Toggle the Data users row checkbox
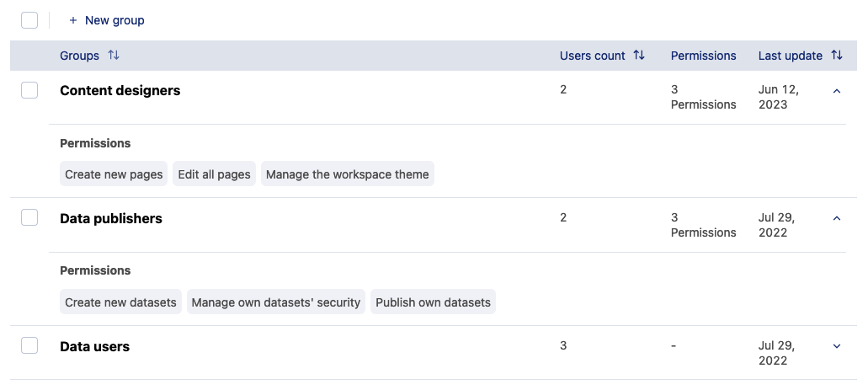868x390 pixels. 29,345
